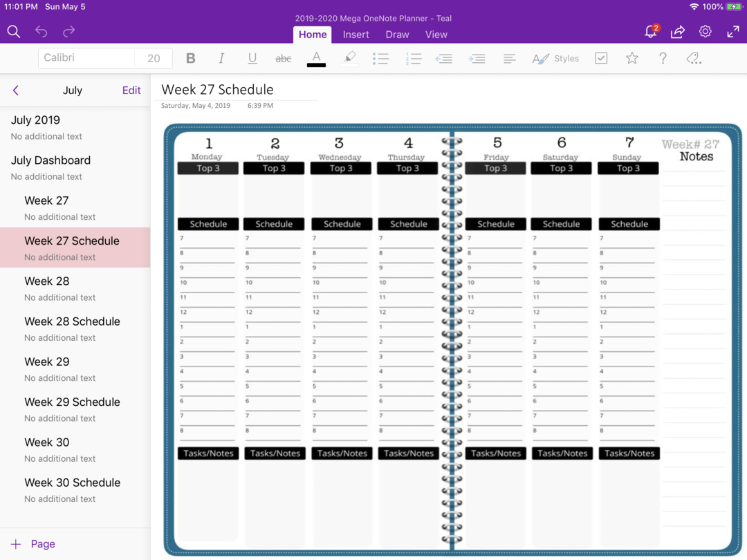Image resolution: width=747 pixels, height=560 pixels.
Task: Insert a bulleted list
Action: click(x=380, y=59)
